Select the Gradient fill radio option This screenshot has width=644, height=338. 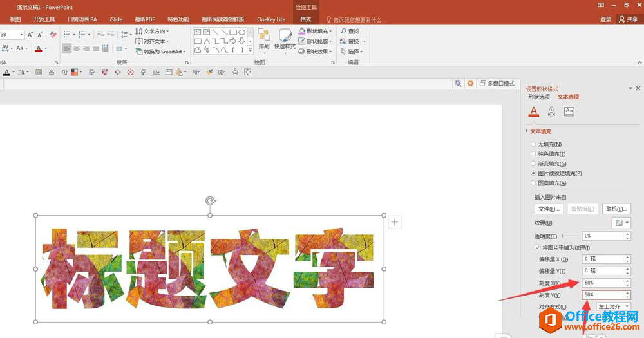pyautogui.click(x=533, y=164)
